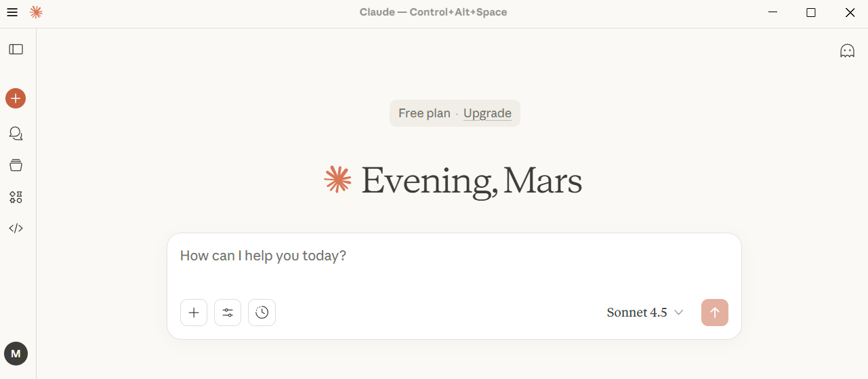Start a new chat with plus button
Image resolution: width=868 pixels, height=379 pixels.
click(x=16, y=98)
